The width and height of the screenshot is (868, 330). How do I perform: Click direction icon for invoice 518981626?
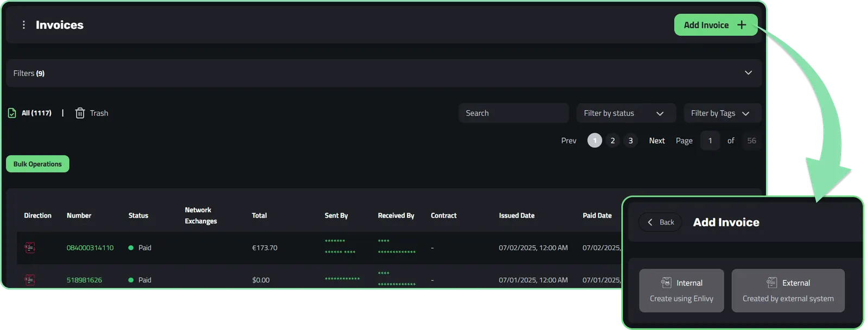click(x=30, y=280)
